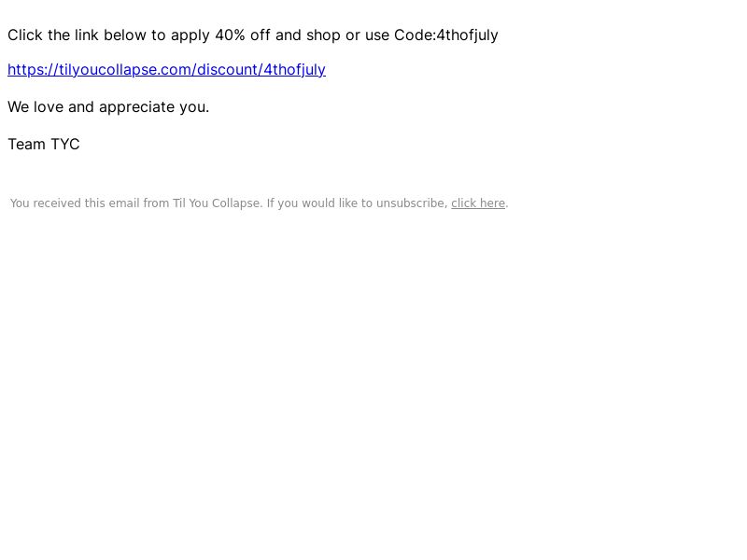Click the word 'TYC' in signature

[65, 145]
